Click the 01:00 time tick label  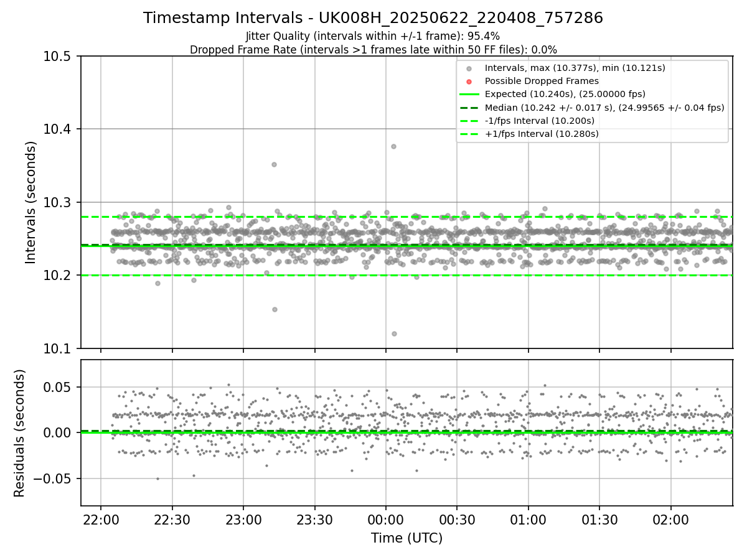pos(529,519)
